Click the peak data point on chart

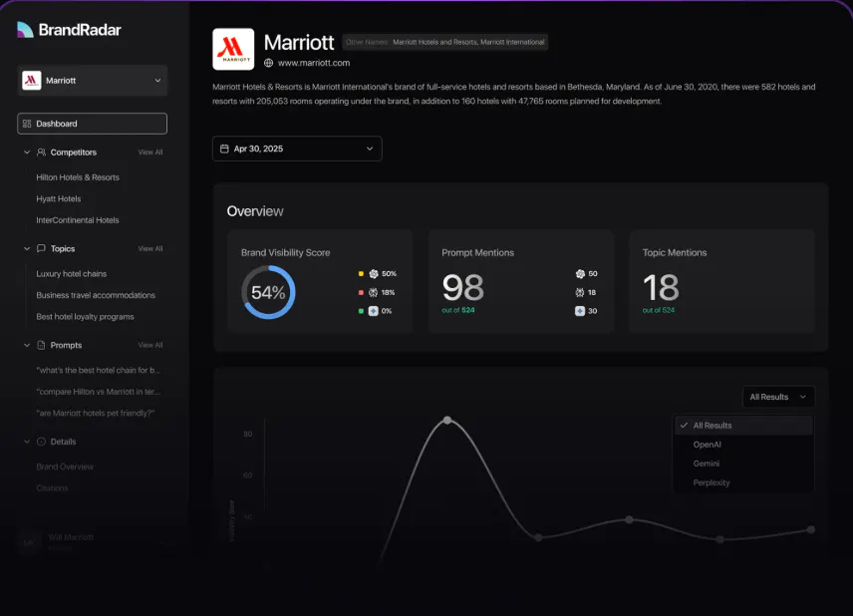click(x=447, y=420)
